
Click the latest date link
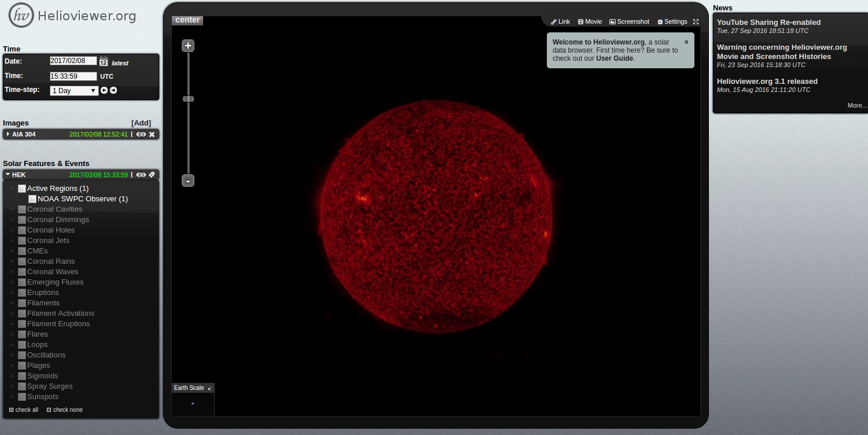tap(120, 63)
